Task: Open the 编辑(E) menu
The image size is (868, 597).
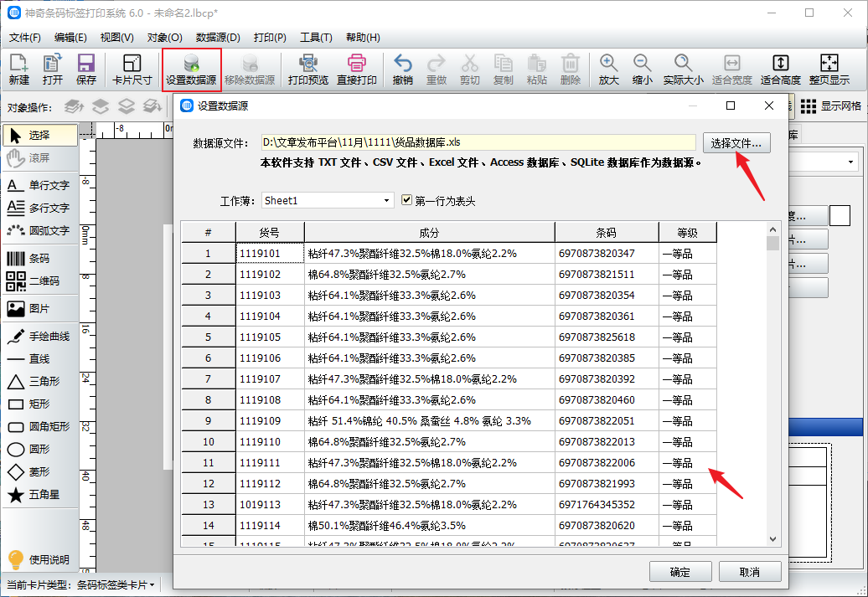Action: 70,37
